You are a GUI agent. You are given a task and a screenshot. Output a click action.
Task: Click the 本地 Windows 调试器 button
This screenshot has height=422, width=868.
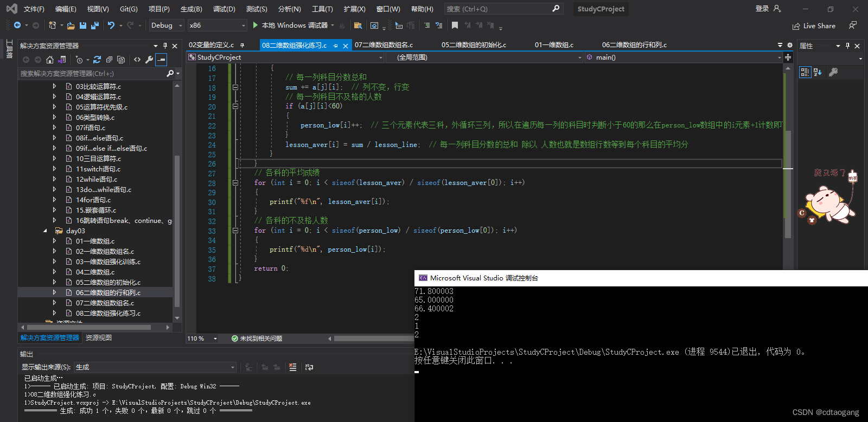(x=295, y=25)
